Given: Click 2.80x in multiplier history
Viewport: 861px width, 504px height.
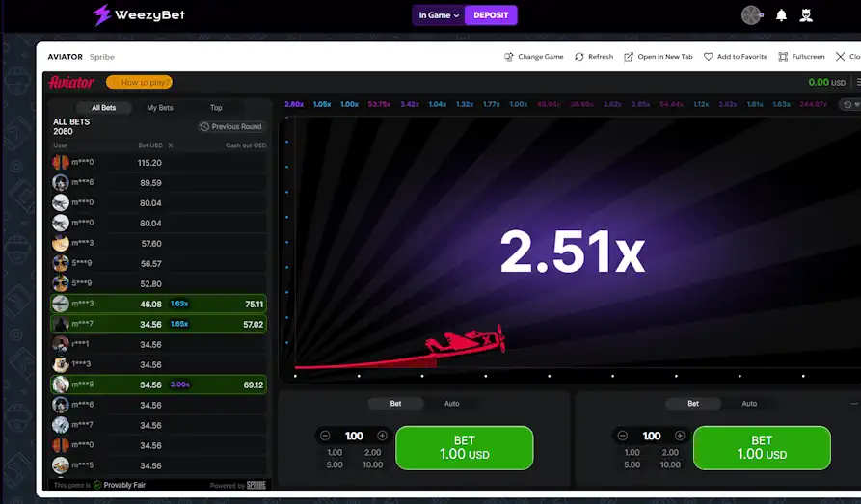Looking at the screenshot, I should pyautogui.click(x=294, y=104).
